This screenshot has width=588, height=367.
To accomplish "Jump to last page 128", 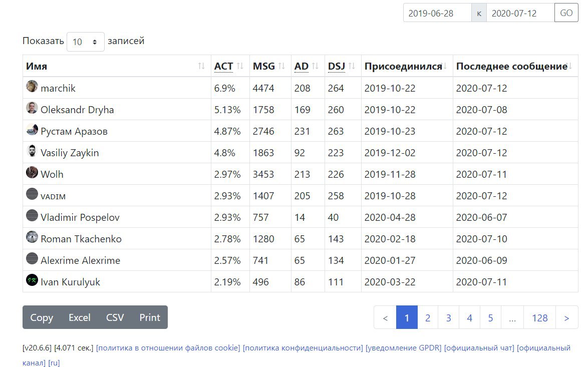I will [539, 318].
